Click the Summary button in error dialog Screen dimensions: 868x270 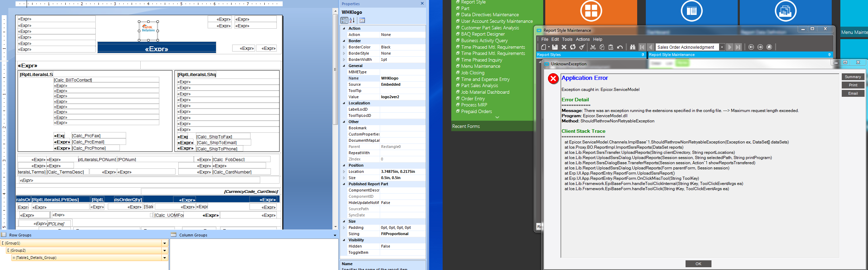tap(853, 77)
